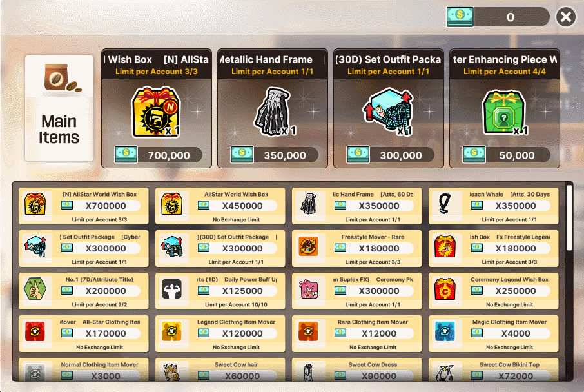The height and width of the screenshot is (392, 584).
Task: Click the 700,000 price on Wish Box card
Action: click(x=169, y=155)
